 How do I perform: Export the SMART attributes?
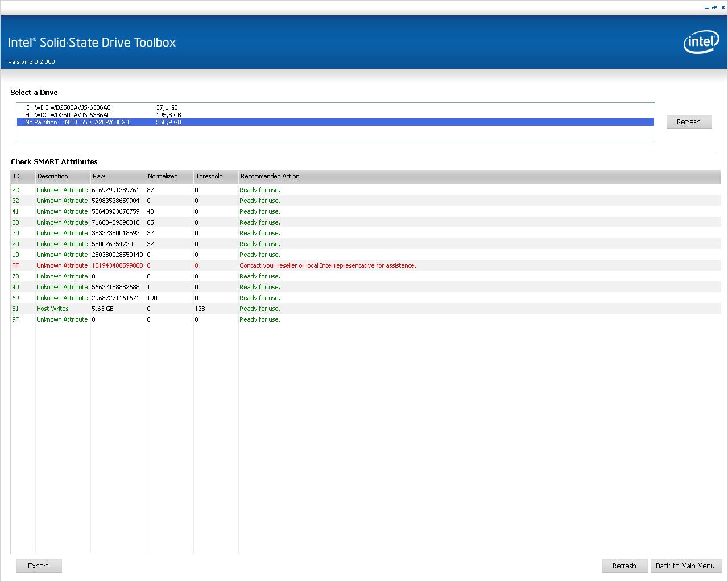tap(39, 566)
